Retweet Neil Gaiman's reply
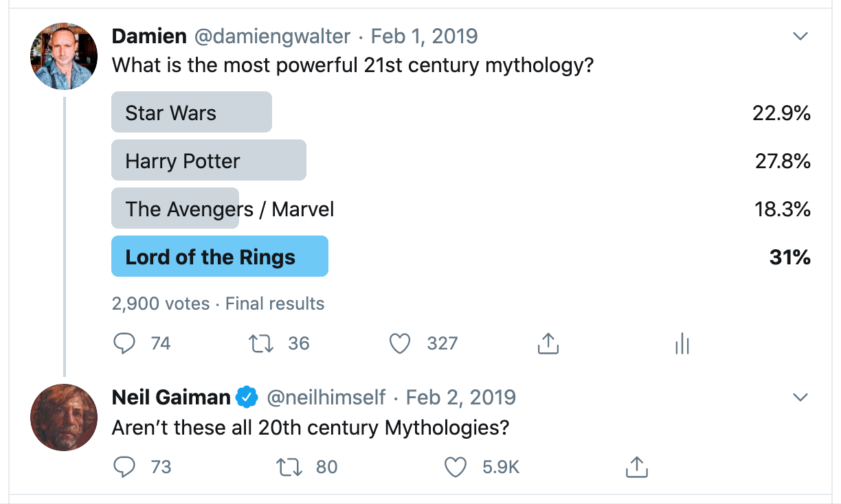 (x=289, y=468)
